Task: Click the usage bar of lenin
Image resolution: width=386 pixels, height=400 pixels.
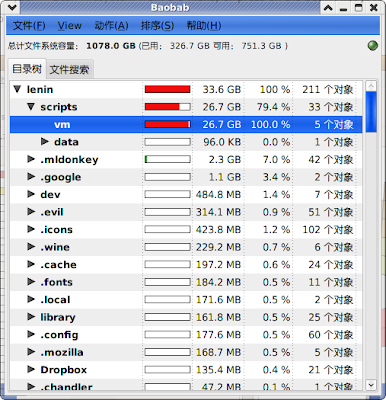Action: point(167,89)
